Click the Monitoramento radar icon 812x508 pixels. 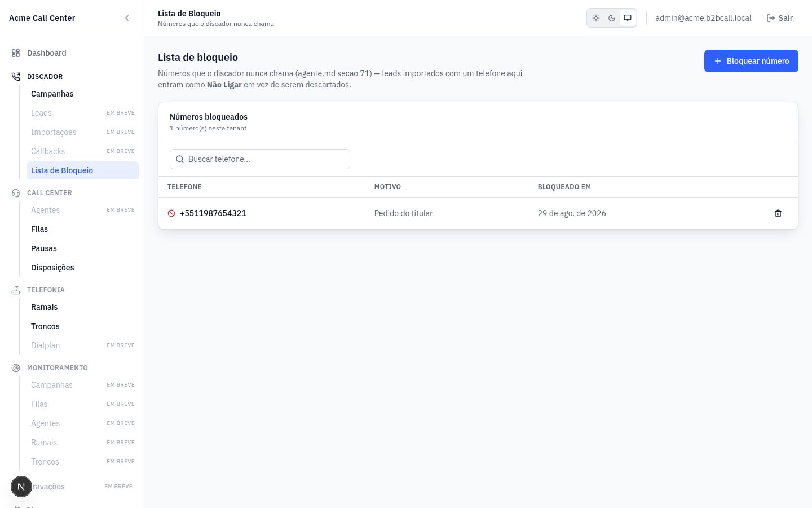tap(16, 368)
